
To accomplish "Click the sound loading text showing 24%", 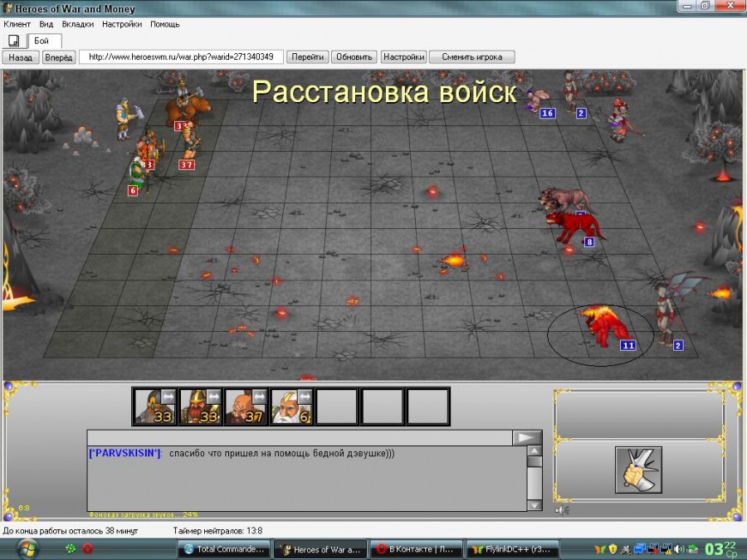I will 144,514.
